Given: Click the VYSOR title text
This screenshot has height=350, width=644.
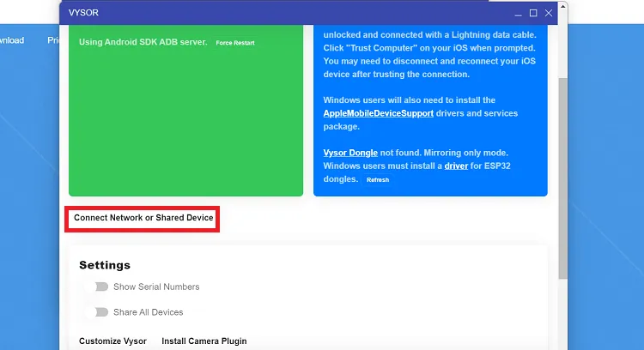Looking at the screenshot, I should 83,13.
